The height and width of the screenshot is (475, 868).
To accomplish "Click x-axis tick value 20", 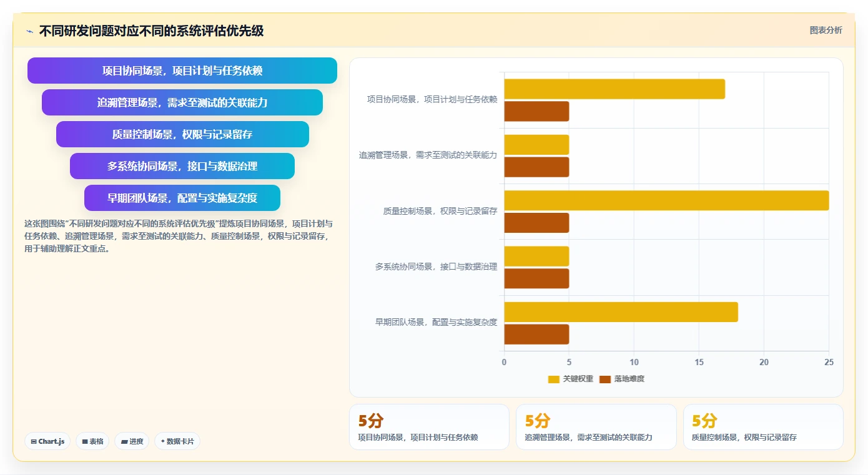I will (x=764, y=363).
